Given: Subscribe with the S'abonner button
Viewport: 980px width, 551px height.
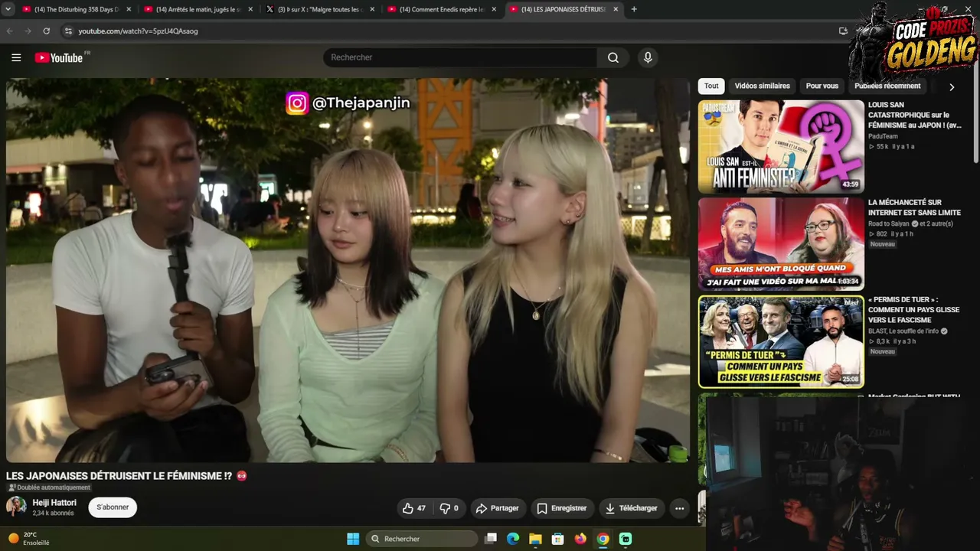Looking at the screenshot, I should coord(113,507).
